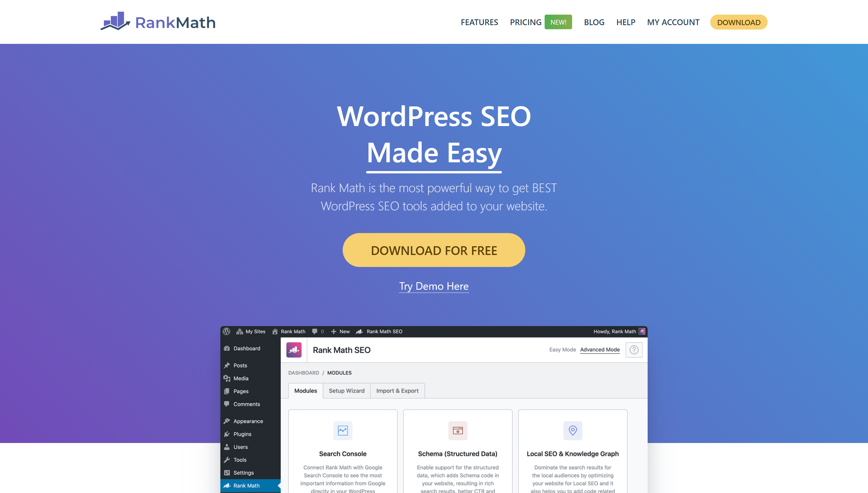Image resolution: width=868 pixels, height=493 pixels.
Task: Click the DOWNLOAD FOR FREE button
Action: point(434,249)
